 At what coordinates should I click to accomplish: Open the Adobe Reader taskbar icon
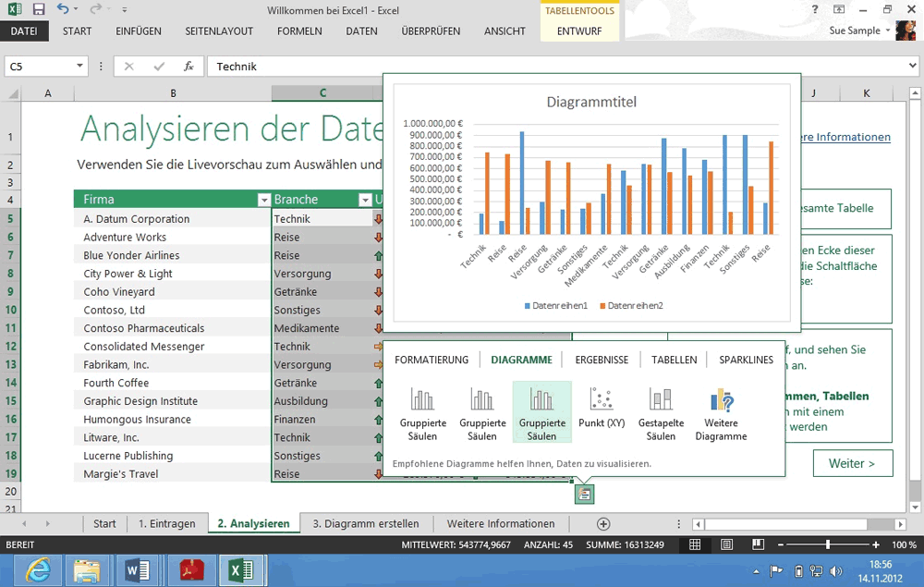[191, 570]
